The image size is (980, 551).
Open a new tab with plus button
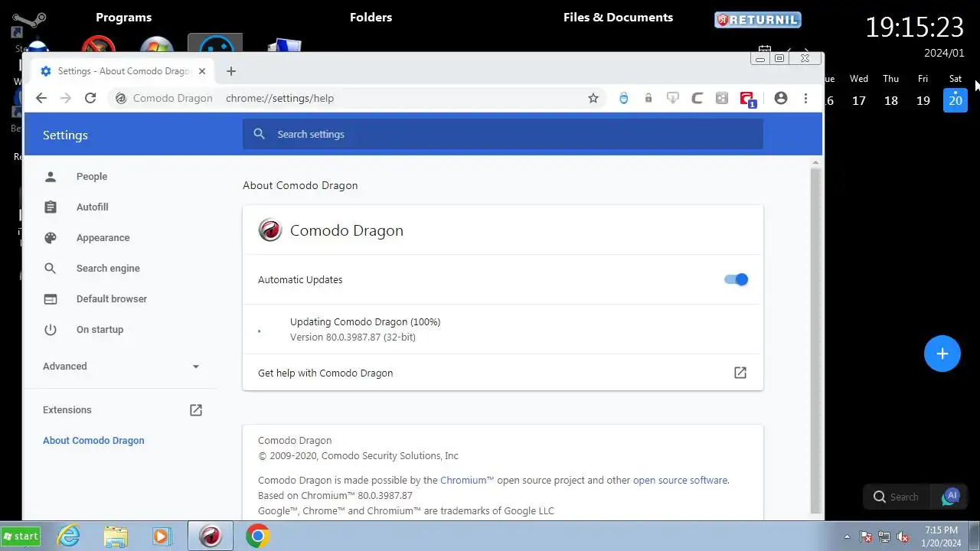tap(231, 71)
